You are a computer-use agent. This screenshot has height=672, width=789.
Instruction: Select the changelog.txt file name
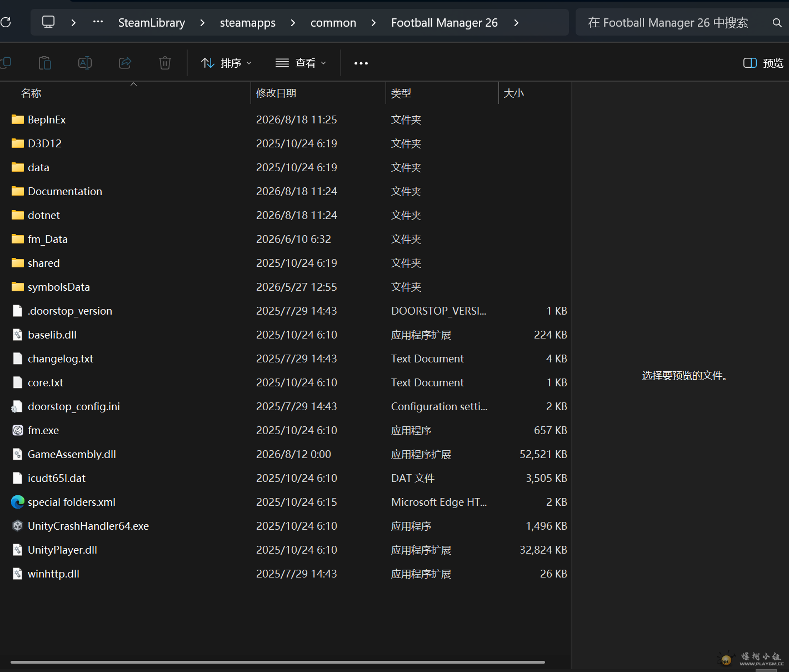pyautogui.click(x=61, y=359)
